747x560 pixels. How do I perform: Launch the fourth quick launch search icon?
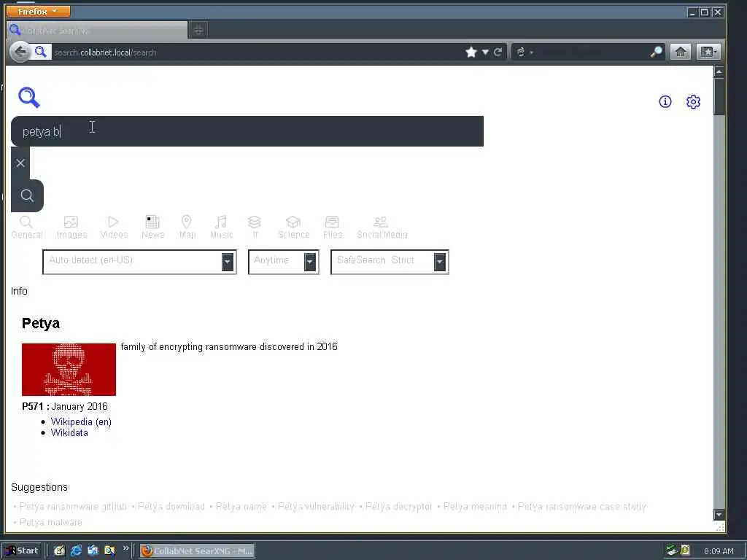109,551
